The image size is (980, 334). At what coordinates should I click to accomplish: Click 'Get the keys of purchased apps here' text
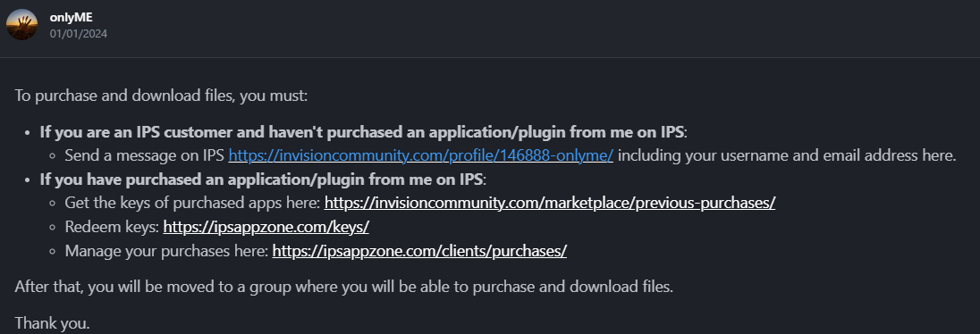coord(192,203)
